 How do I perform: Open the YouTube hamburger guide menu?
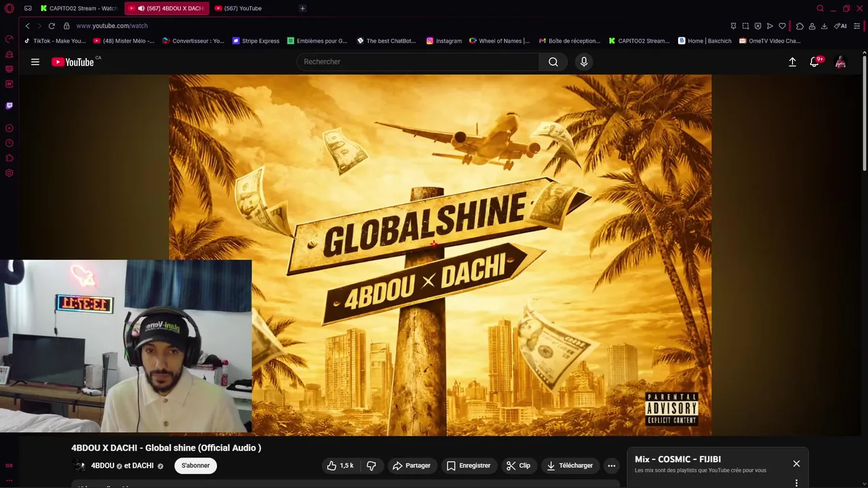point(35,62)
